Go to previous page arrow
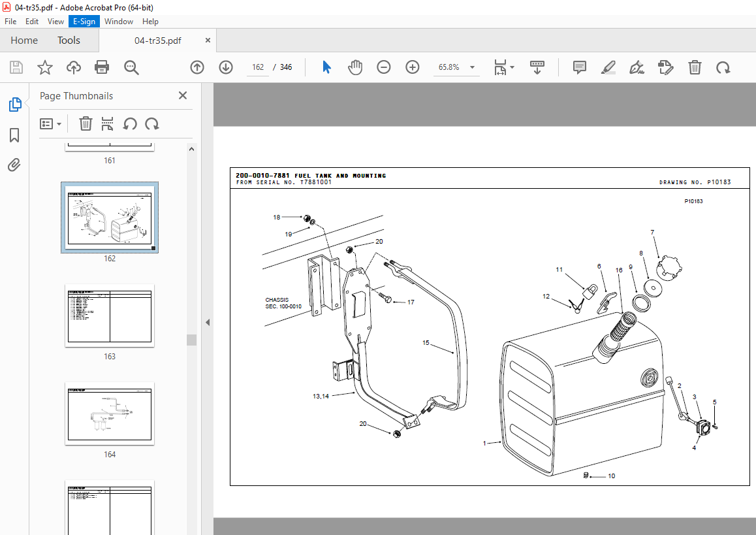This screenshot has height=535, width=756. coord(197,67)
